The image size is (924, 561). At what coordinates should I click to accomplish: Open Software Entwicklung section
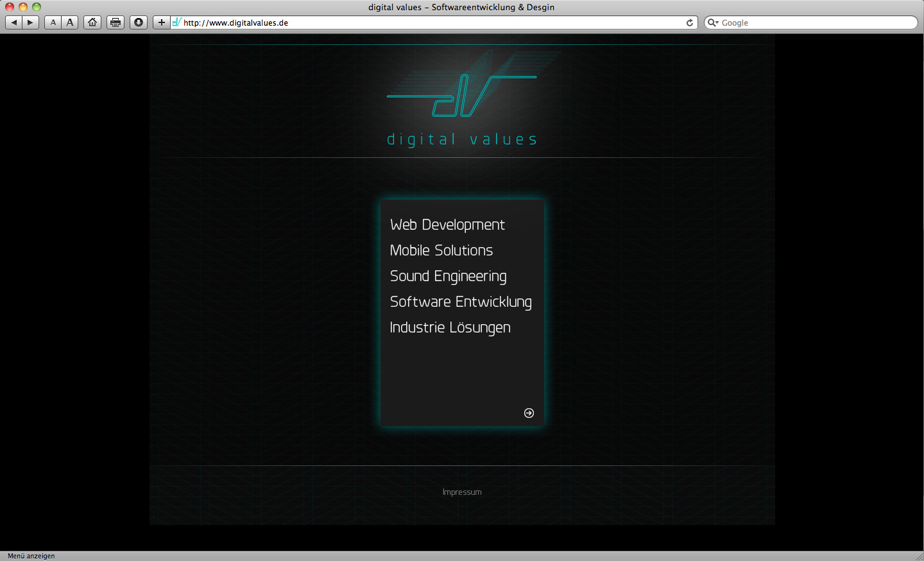[461, 302]
